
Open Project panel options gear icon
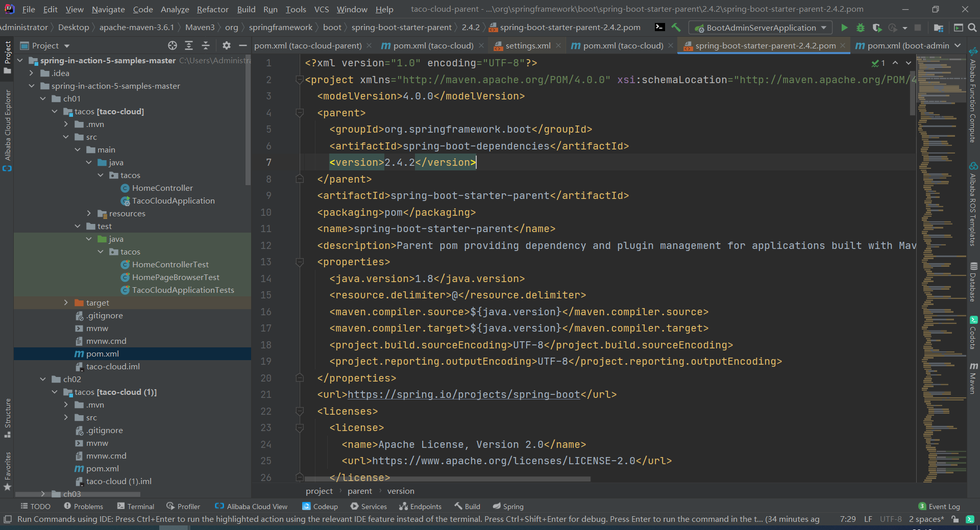click(227, 45)
